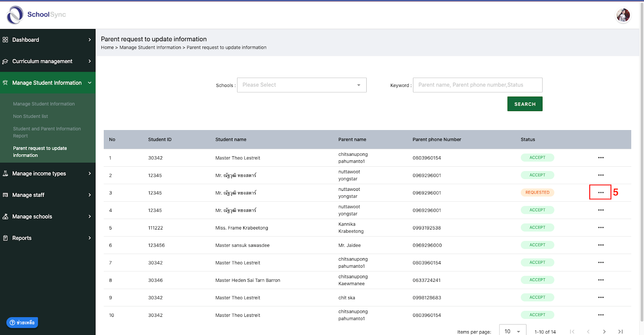
Task: Open three-dot menu for chit ska row
Action: pos(601,298)
